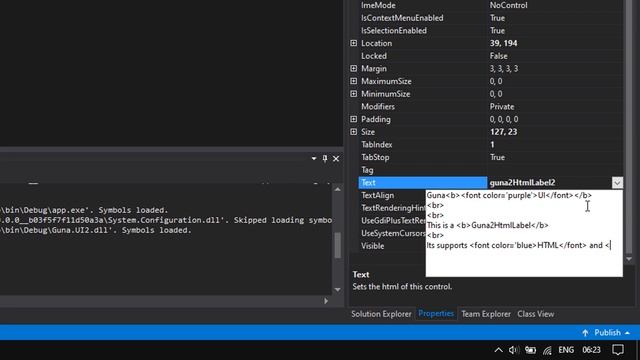The width and height of the screenshot is (640, 360).
Task: Click the TabStop True value
Action: [497, 157]
